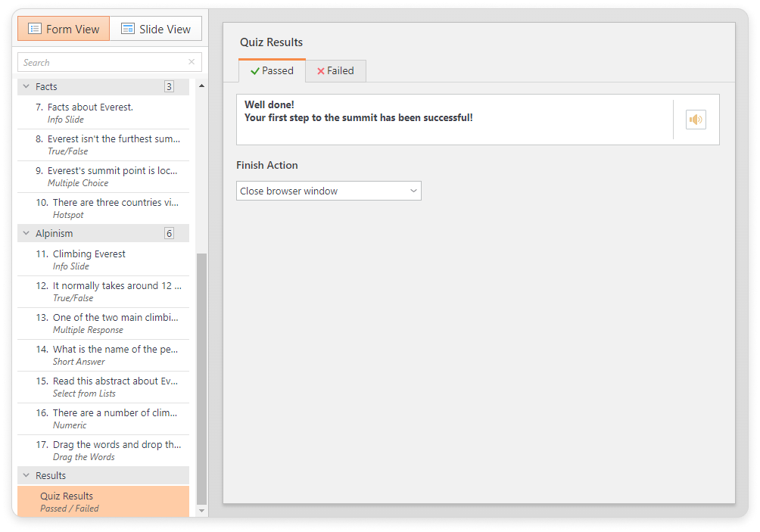The height and width of the screenshot is (532, 760).
Task: Click the Well done feedback message text
Action: (358, 111)
